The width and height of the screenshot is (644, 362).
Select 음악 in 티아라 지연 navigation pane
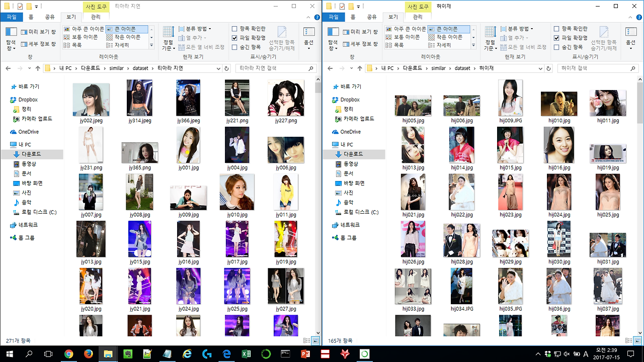click(x=26, y=202)
